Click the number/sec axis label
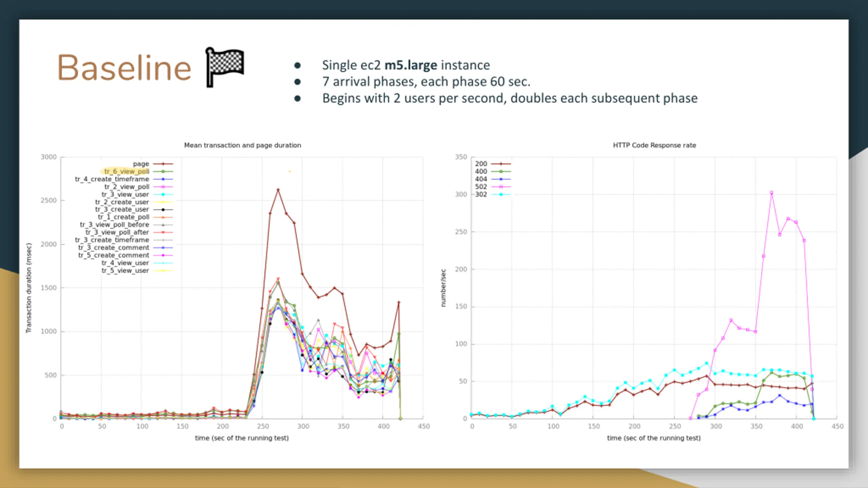The width and height of the screenshot is (868, 488). pyautogui.click(x=443, y=288)
